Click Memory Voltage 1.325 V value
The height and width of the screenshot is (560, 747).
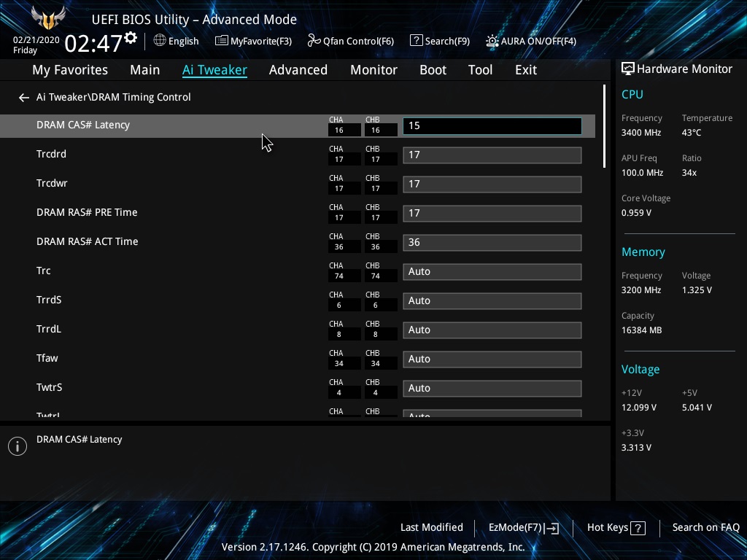pos(697,290)
